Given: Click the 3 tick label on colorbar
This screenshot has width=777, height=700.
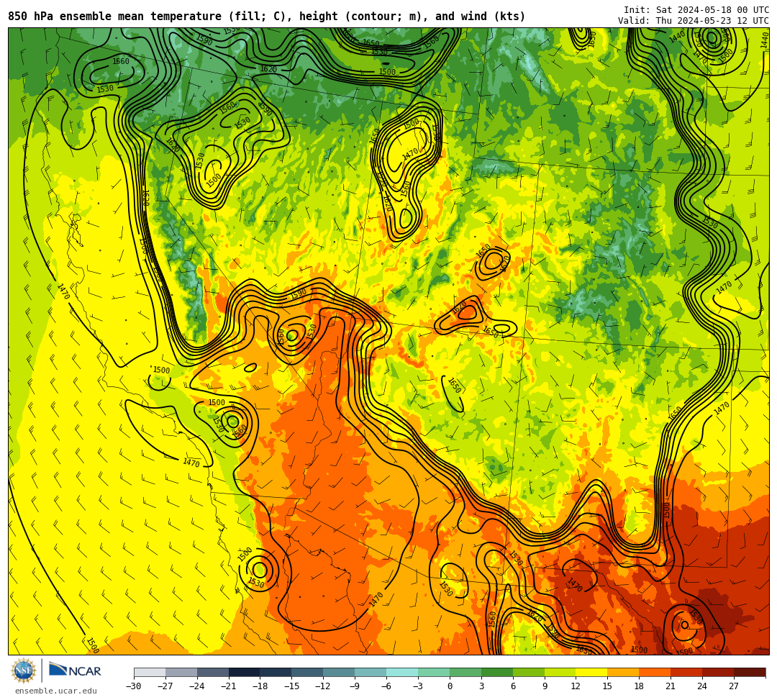Looking at the screenshot, I should 481,686.
